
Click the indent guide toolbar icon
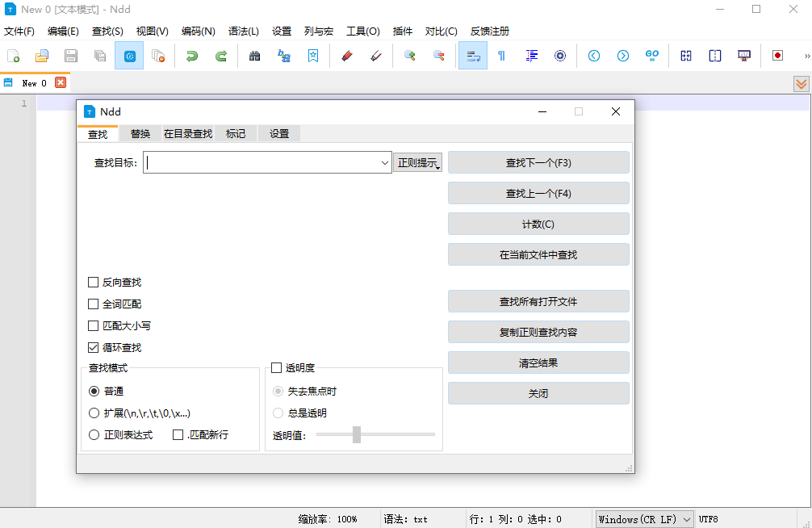(x=531, y=56)
